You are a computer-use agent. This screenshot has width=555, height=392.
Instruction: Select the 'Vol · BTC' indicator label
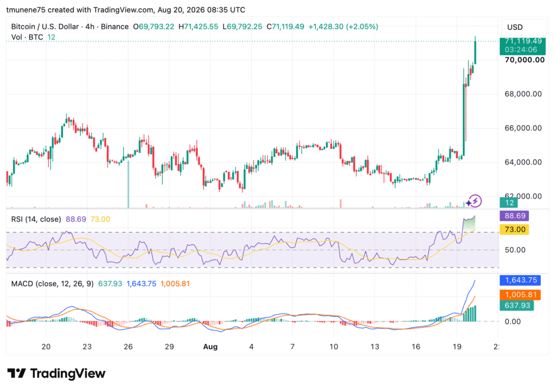tap(27, 37)
